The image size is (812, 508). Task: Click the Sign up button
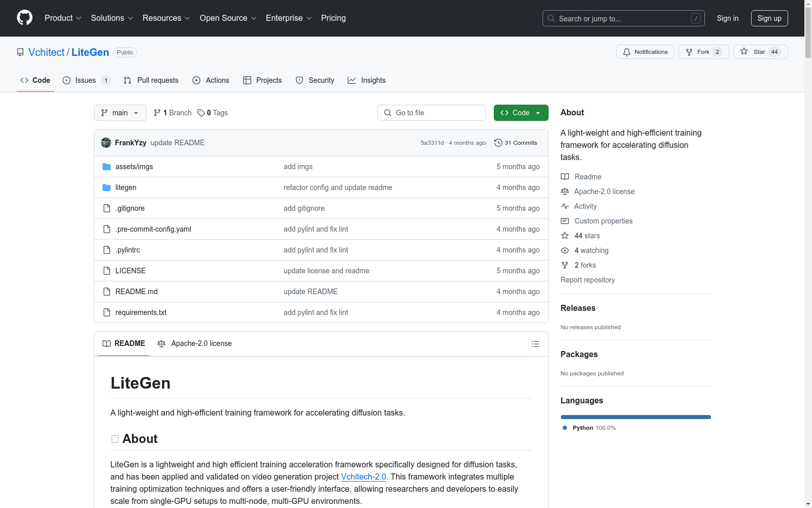769,18
